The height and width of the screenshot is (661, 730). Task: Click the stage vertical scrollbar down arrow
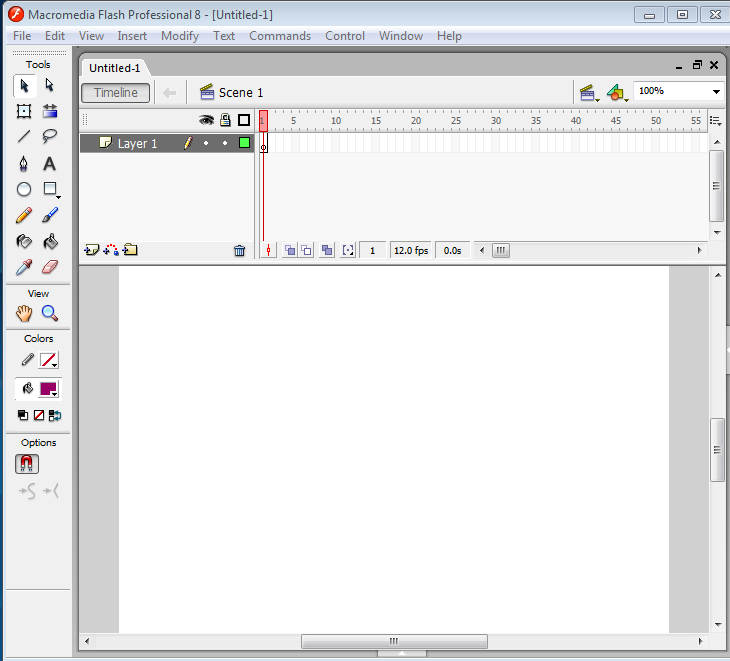(718, 625)
